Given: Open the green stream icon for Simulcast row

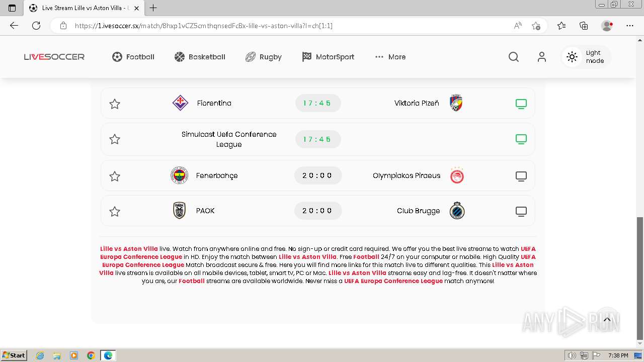Looking at the screenshot, I should 521,139.
